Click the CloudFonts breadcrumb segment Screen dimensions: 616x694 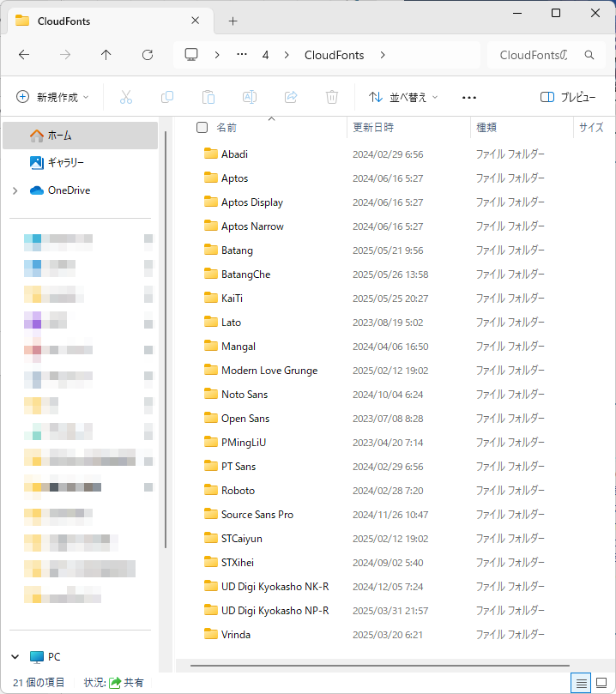point(334,55)
